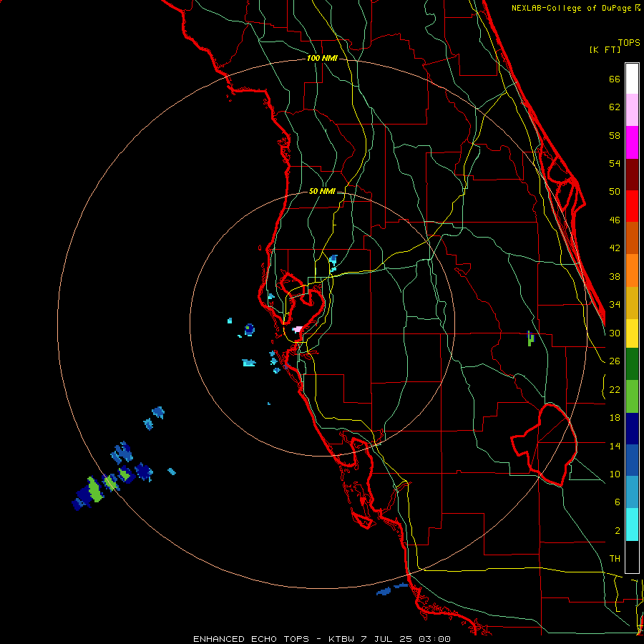Click the white swatch in the tops legend
644x644 pixels.
pyautogui.click(x=632, y=79)
